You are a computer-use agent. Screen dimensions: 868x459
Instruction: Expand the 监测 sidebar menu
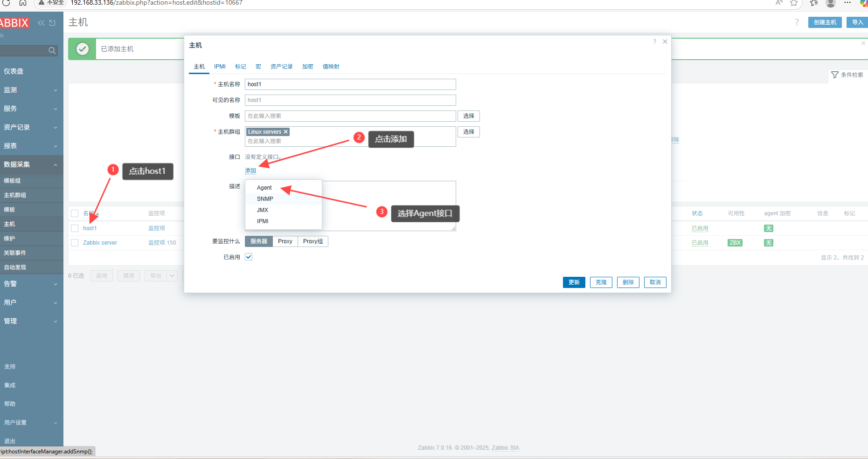pyautogui.click(x=31, y=90)
